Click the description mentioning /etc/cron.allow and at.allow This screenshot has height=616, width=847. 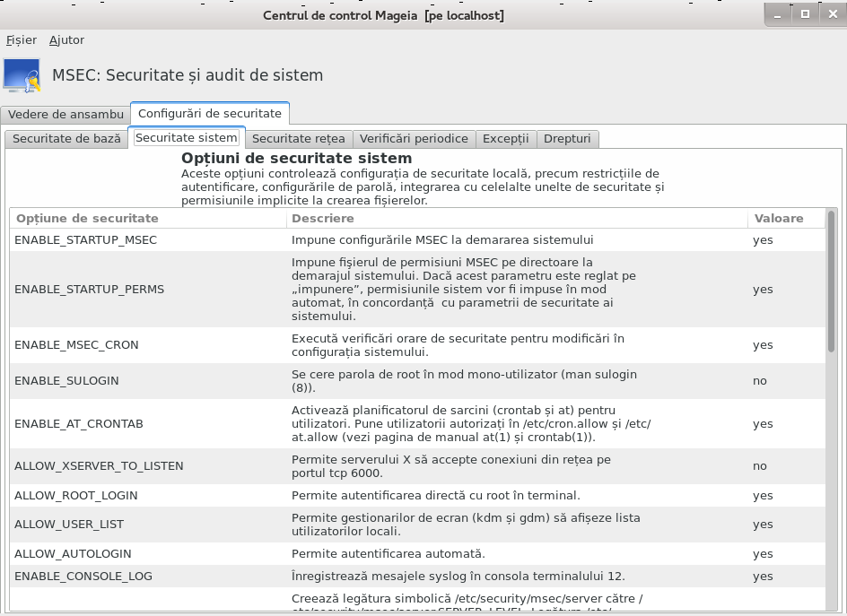coord(471,424)
